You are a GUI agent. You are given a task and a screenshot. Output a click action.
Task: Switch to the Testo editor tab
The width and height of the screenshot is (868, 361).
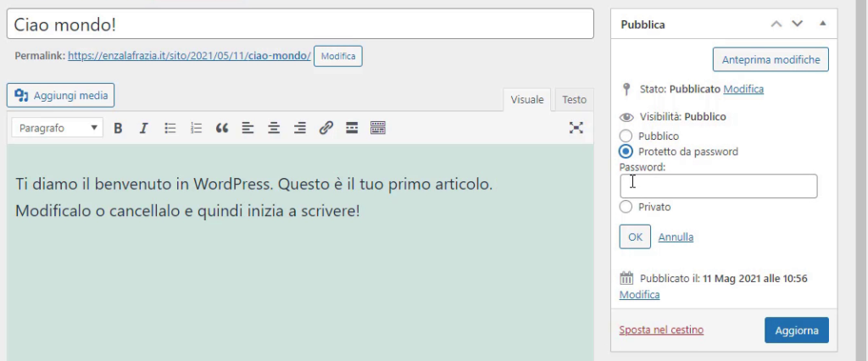[574, 100]
